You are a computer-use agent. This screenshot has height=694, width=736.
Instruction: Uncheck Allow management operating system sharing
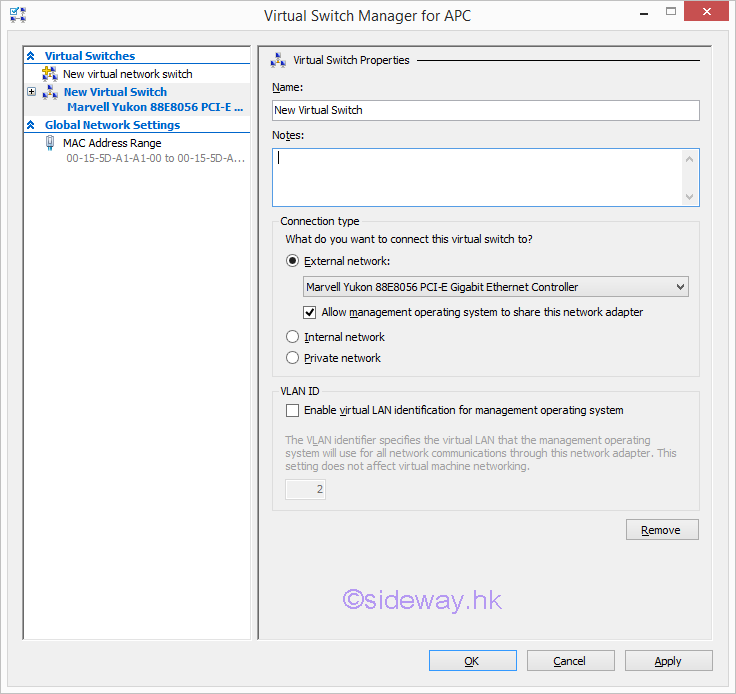[310, 312]
